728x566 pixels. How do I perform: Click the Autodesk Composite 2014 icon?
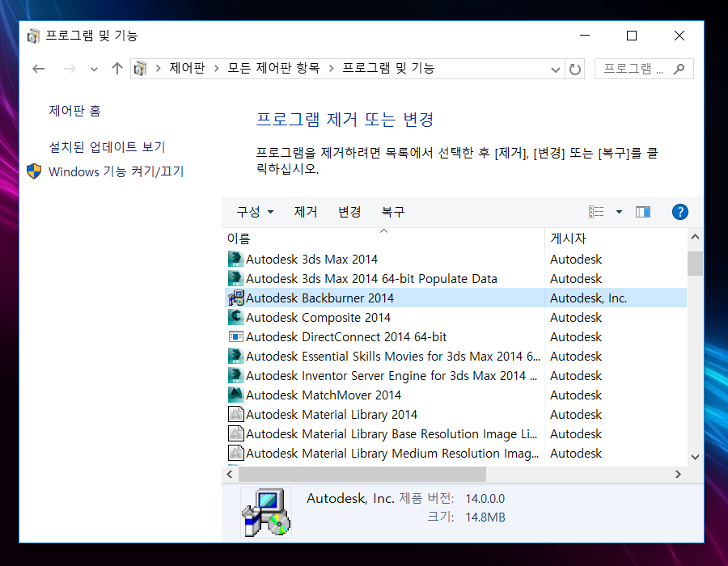click(x=236, y=317)
